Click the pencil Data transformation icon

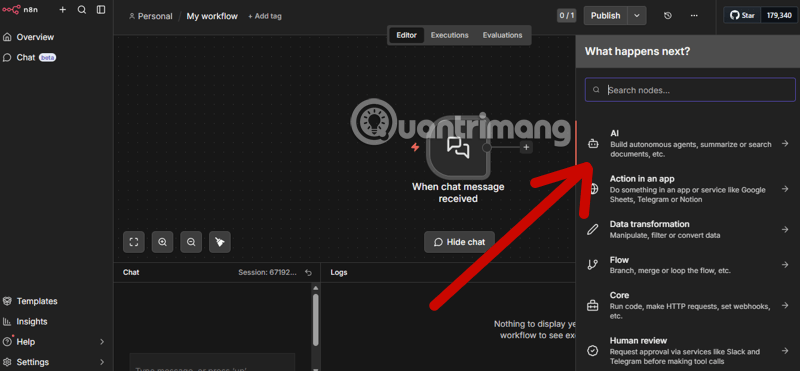coord(592,230)
